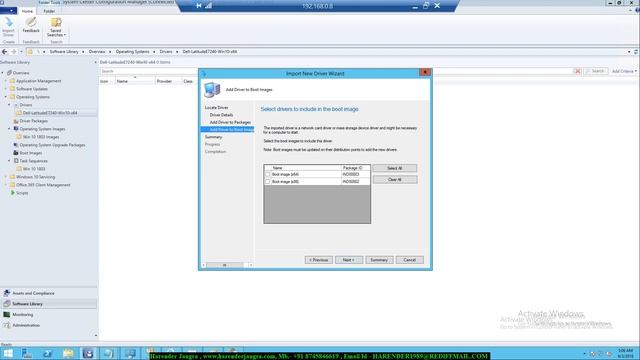The height and width of the screenshot is (360, 640).
Task: Open the Assets and Compliance workspace icon
Action: pos(7,293)
